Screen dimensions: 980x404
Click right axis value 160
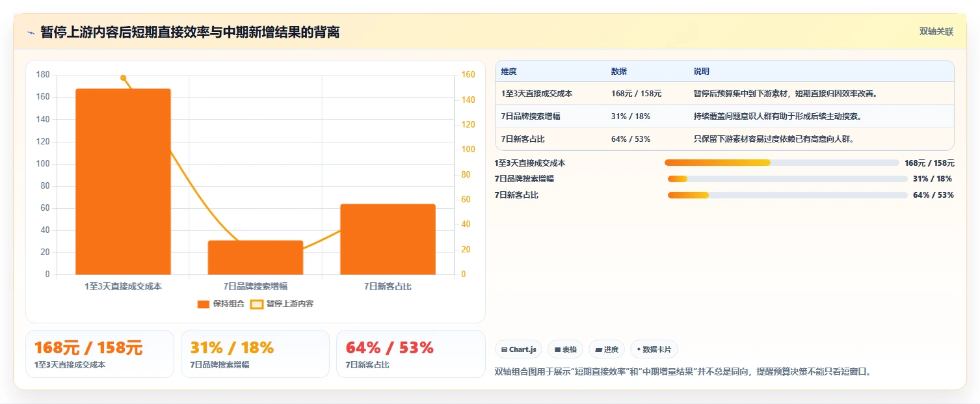[x=468, y=75]
